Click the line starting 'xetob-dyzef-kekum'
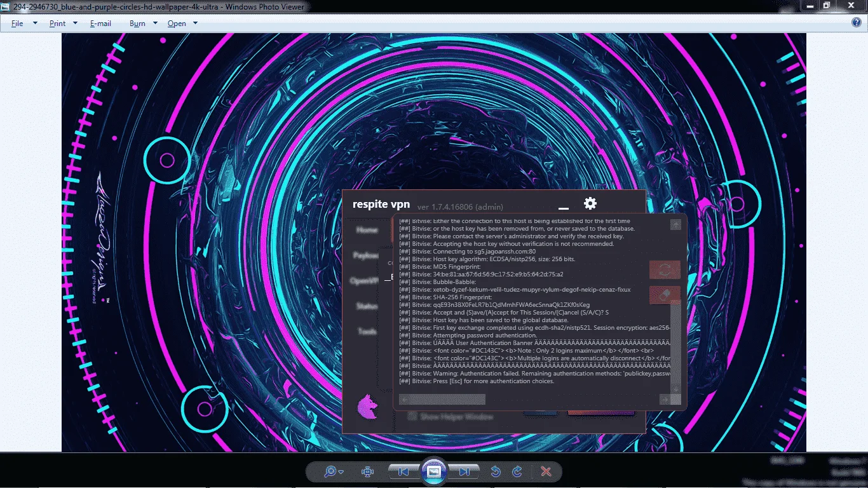 (515, 290)
